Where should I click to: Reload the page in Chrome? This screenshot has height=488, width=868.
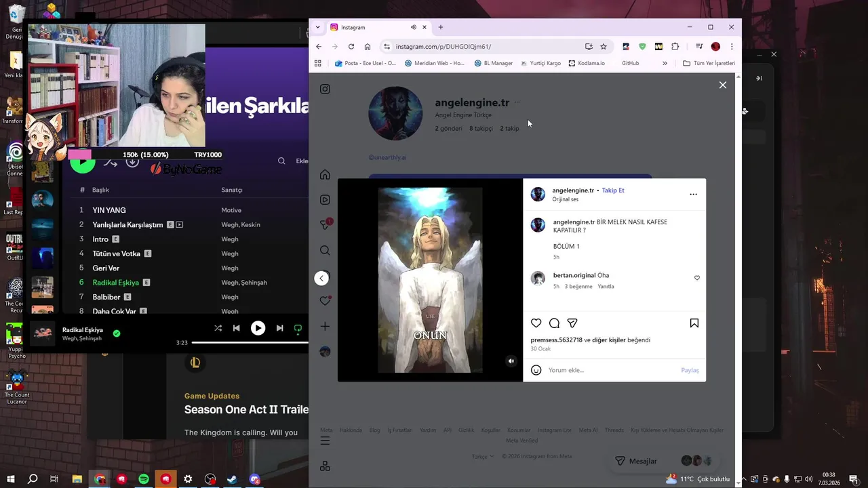pyautogui.click(x=351, y=46)
